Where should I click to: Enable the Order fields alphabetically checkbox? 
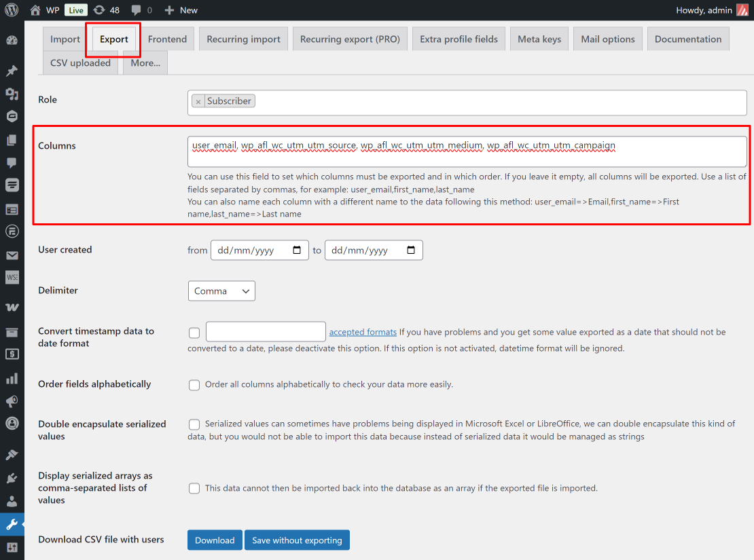tap(194, 385)
